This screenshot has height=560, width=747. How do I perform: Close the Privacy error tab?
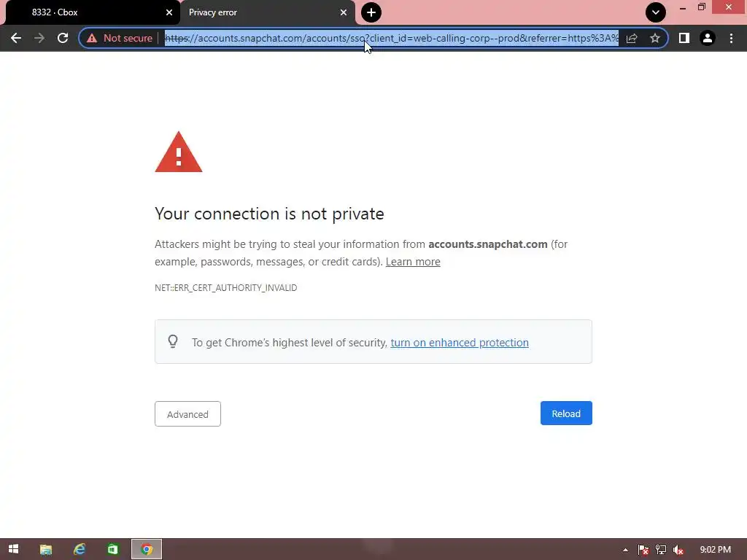pyautogui.click(x=344, y=12)
